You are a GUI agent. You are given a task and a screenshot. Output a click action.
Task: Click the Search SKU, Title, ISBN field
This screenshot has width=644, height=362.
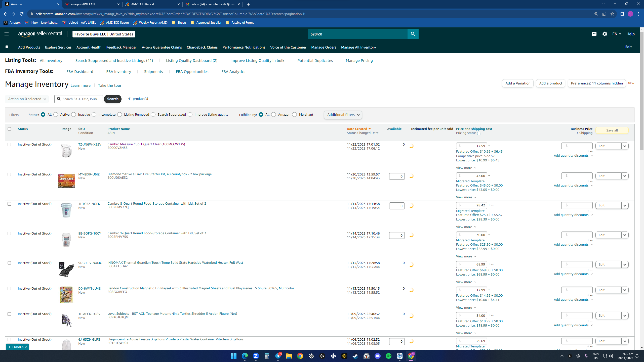point(79,99)
